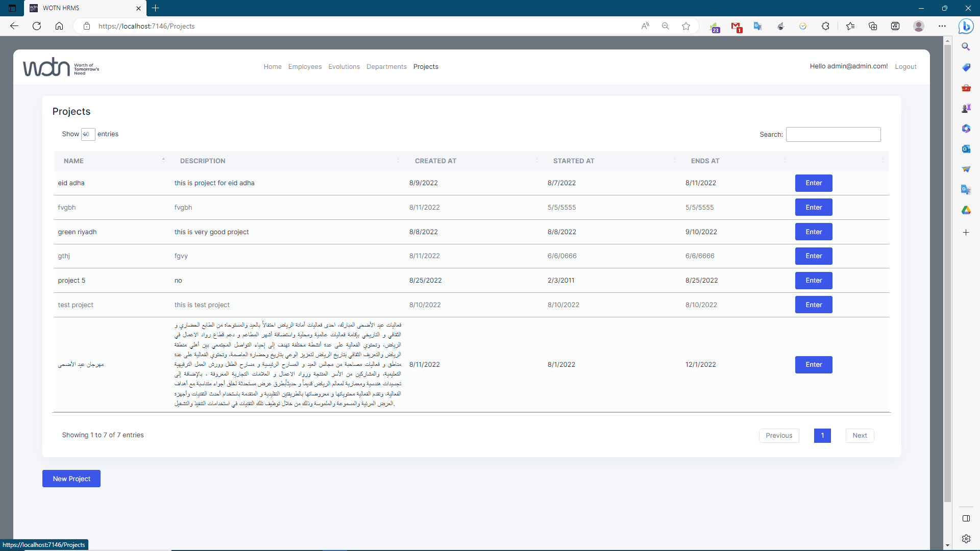The width and height of the screenshot is (980, 551).
Task: Open the Evolutions nav item
Action: 344,67
